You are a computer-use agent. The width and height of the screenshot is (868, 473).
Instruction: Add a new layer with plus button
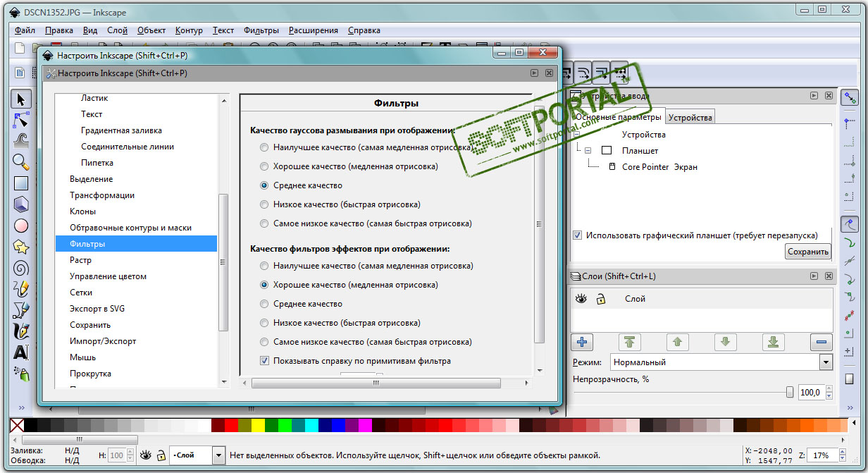(582, 342)
